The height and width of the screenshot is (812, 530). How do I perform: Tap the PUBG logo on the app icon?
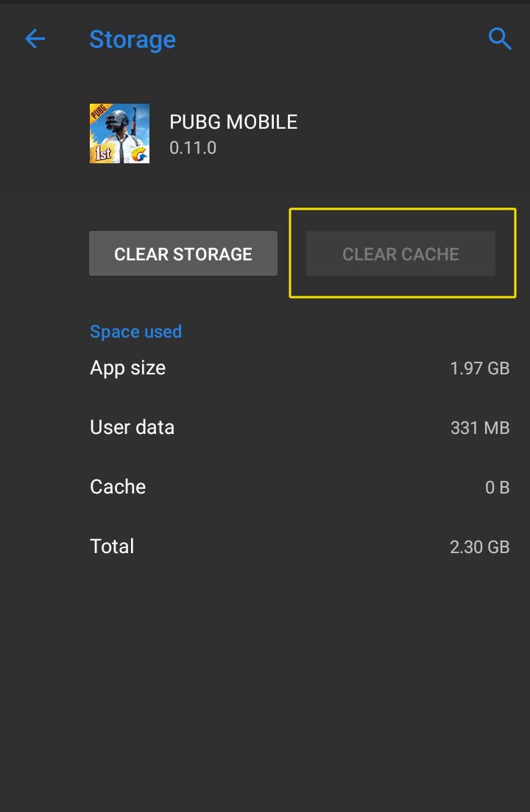pyautogui.click(x=98, y=113)
